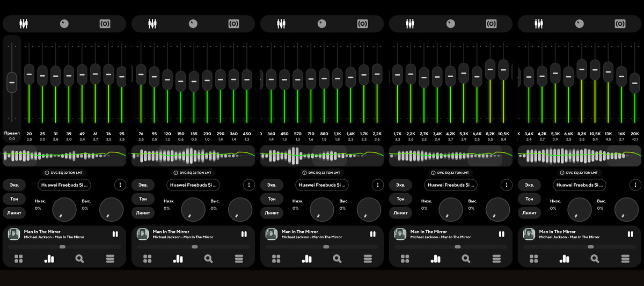
Task: Switch to the reverb tab in the fifth panel
Action: point(620,24)
